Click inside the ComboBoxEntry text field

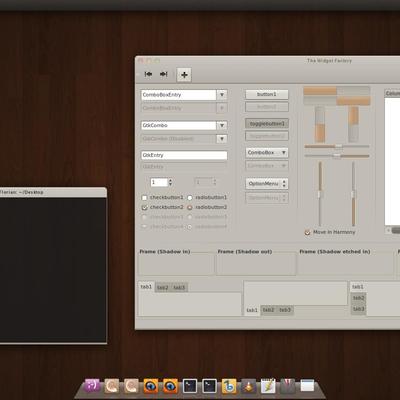click(x=179, y=95)
